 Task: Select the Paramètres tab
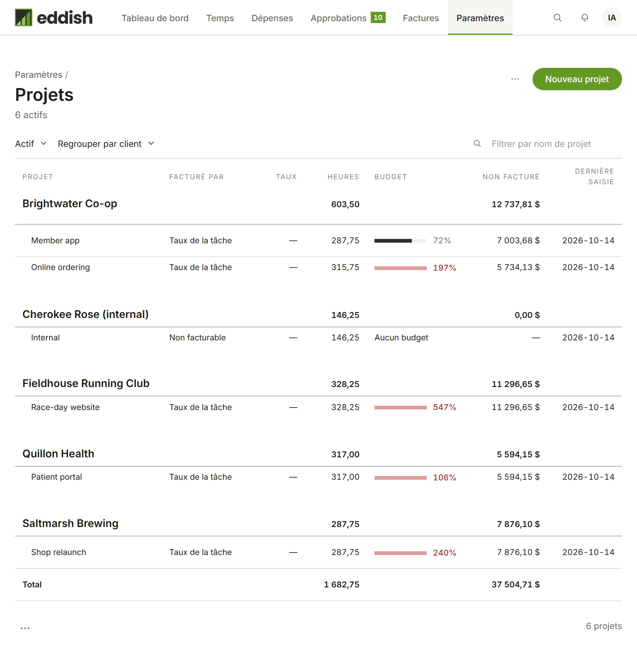tap(480, 18)
